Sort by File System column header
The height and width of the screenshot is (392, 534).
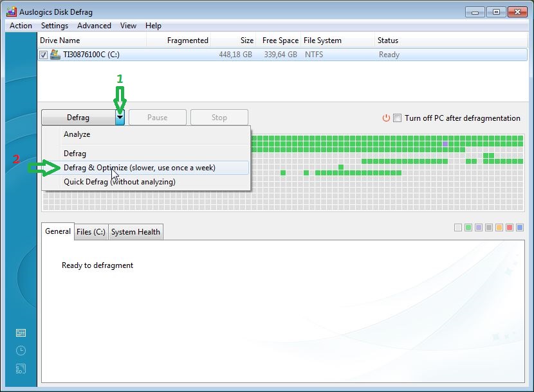point(338,40)
